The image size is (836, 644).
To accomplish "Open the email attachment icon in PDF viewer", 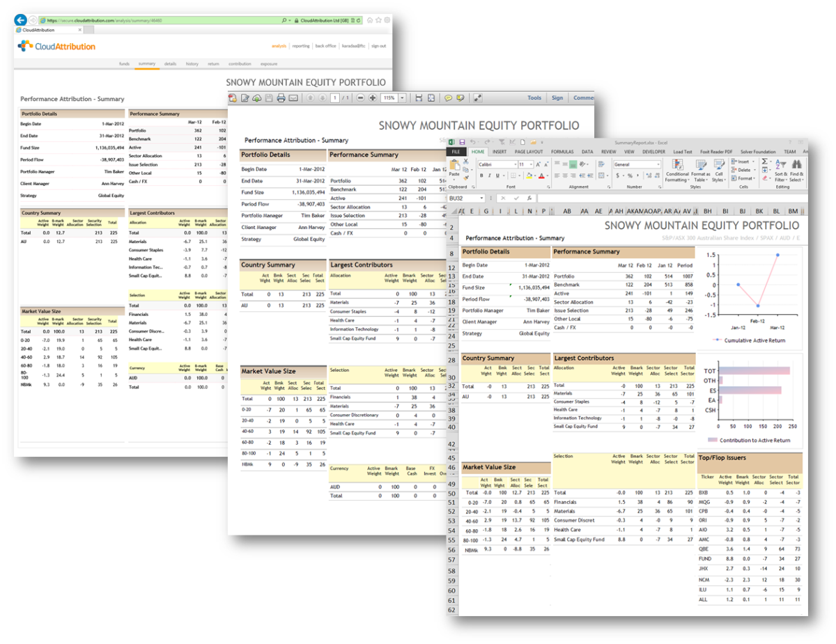I will pos(293,98).
